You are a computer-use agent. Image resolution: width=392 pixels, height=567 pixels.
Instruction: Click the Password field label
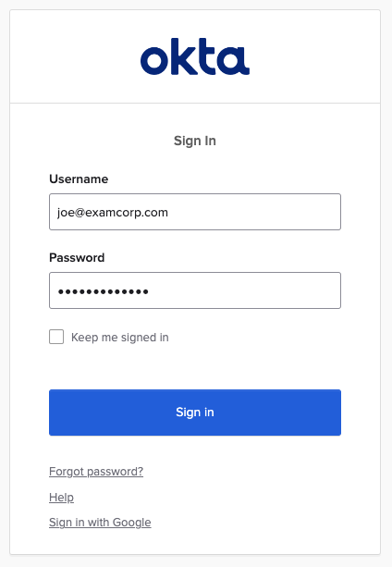[x=77, y=257]
